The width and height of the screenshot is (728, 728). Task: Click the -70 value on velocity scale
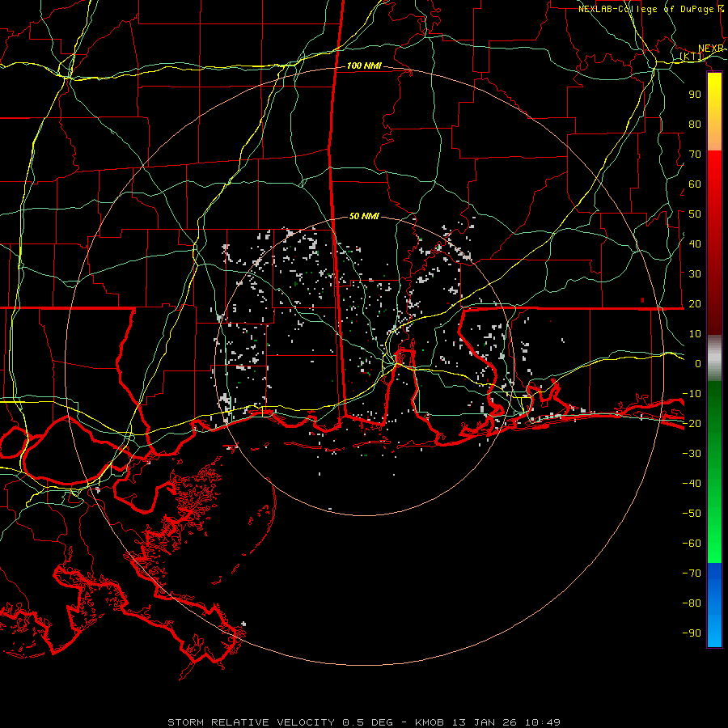click(x=692, y=574)
